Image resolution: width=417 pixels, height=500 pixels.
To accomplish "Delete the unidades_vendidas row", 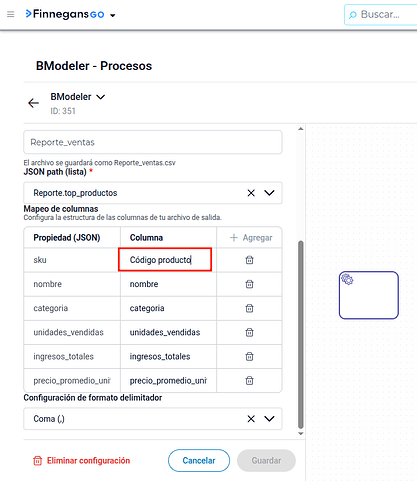I will [x=249, y=332].
